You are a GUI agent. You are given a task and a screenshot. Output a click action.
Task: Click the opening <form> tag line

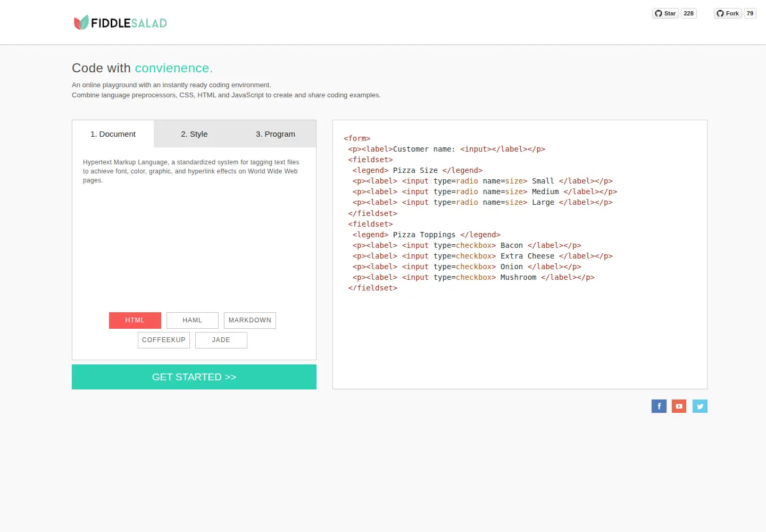[357, 138]
